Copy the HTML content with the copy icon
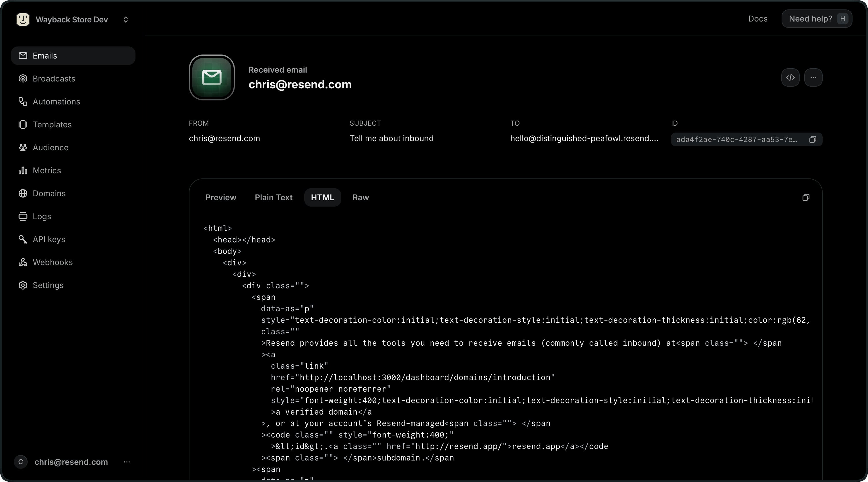The image size is (868, 482). tap(806, 197)
